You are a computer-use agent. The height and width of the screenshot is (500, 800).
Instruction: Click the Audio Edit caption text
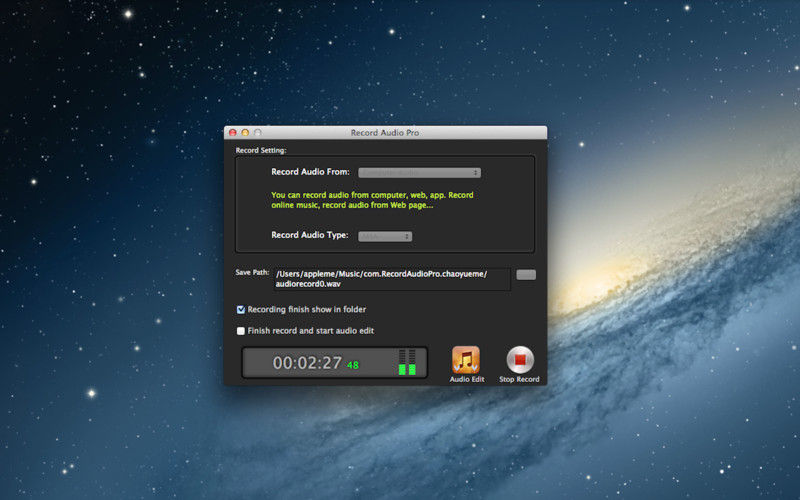(x=467, y=380)
